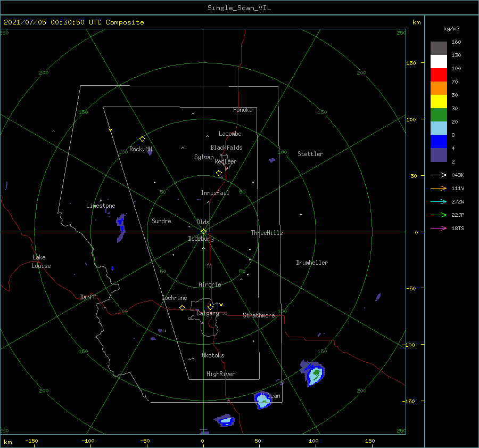Click the green 22JP arrow icon
The image size is (479, 448).
click(439, 215)
